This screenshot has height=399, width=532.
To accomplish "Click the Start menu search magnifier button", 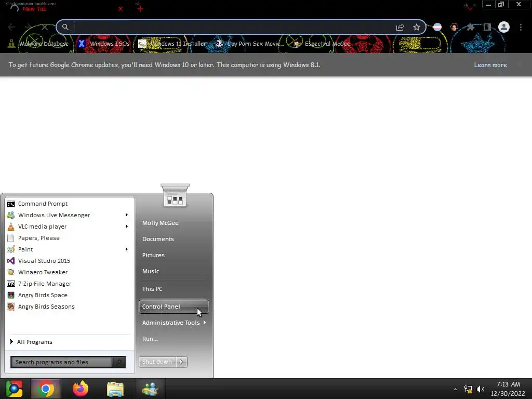I will 119,362.
